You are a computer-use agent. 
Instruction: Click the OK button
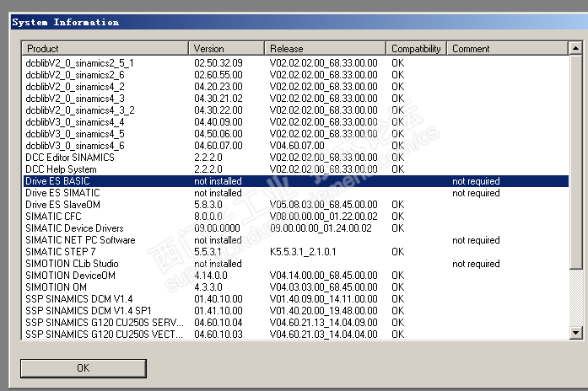click(x=84, y=368)
